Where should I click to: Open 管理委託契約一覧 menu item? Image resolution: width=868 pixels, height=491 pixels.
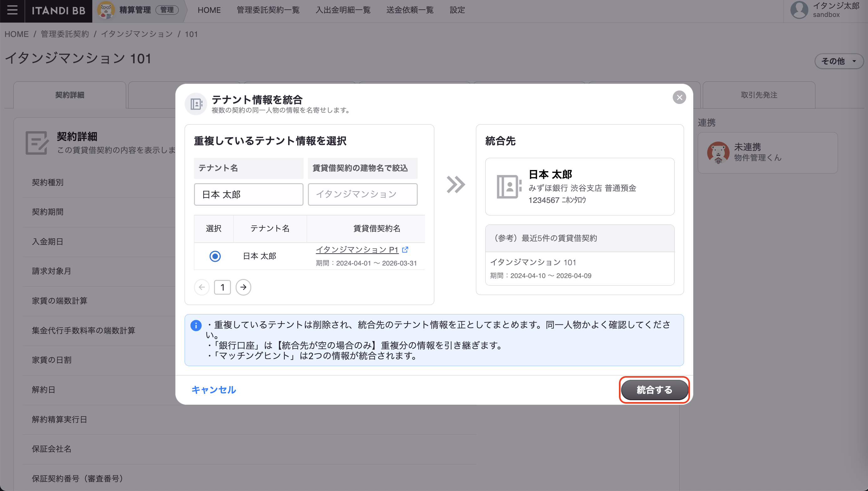268,10
